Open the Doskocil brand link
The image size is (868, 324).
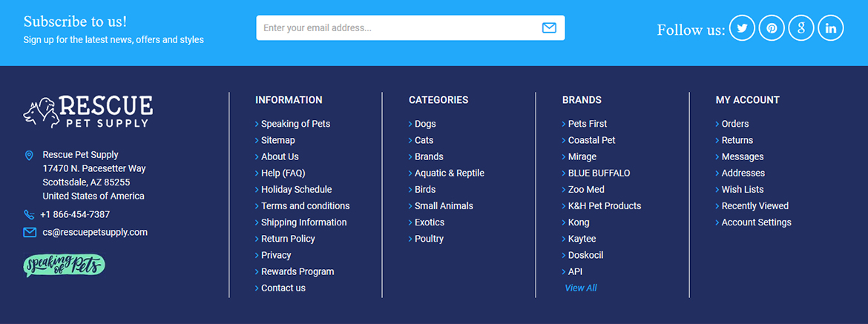585,255
